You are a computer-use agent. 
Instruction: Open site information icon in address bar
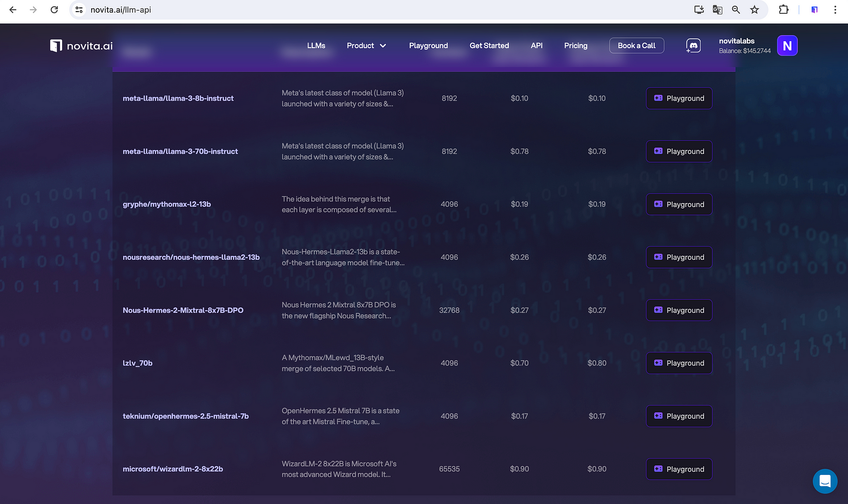coord(79,10)
